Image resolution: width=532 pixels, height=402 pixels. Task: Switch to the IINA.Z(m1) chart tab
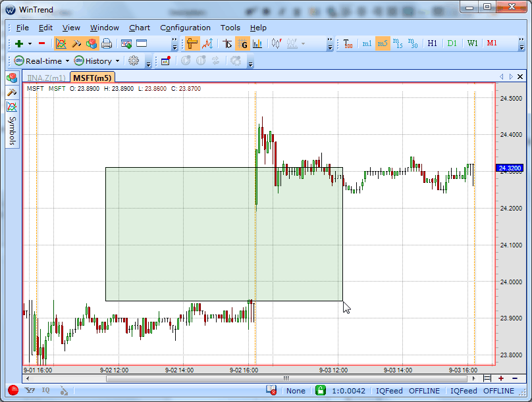point(46,78)
